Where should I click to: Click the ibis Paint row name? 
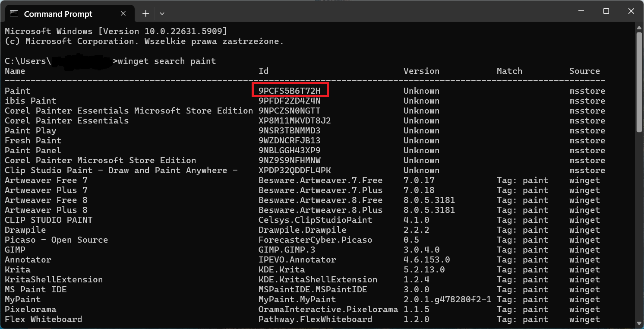click(31, 101)
